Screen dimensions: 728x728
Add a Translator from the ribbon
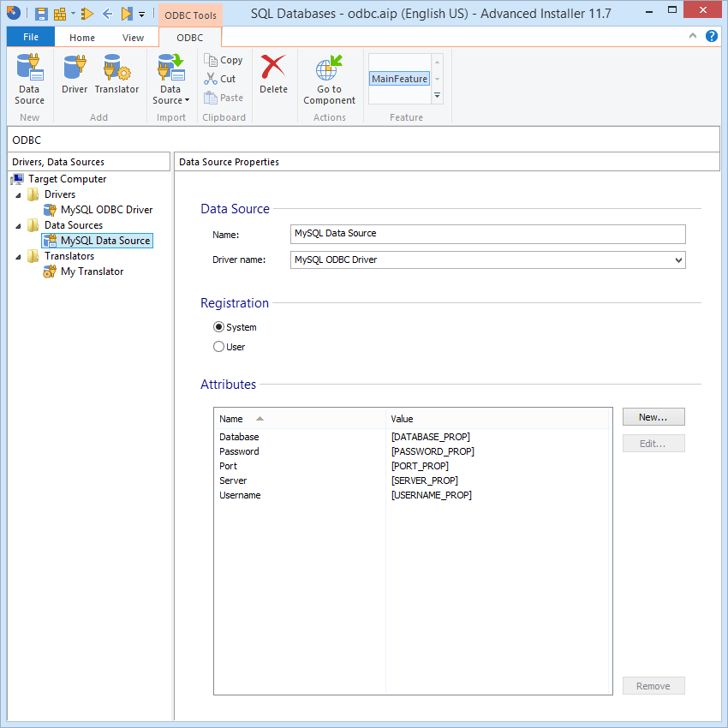[116, 75]
